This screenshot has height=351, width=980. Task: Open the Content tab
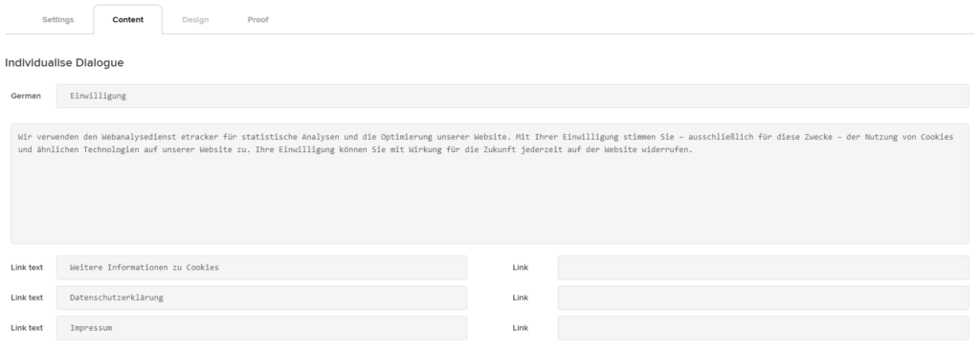(128, 19)
